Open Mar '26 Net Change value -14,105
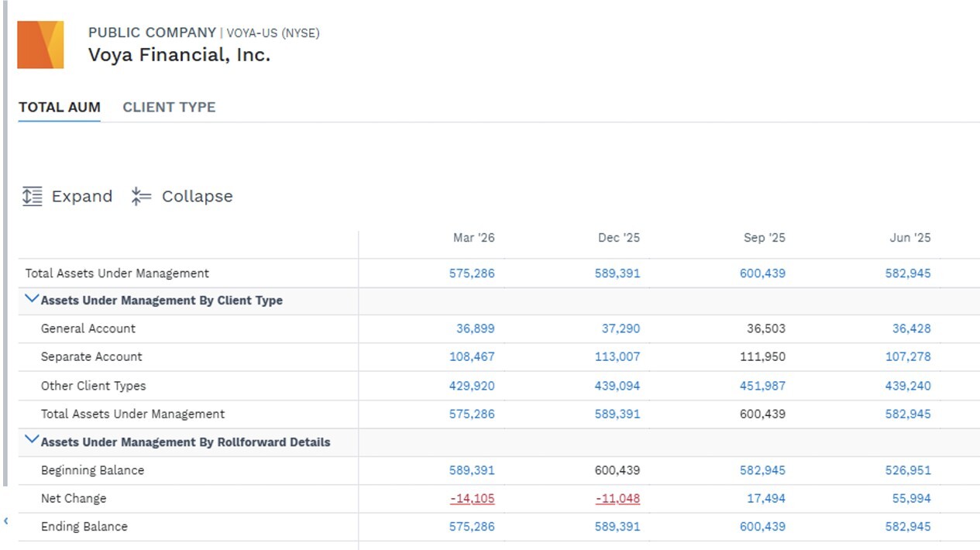 [472, 499]
